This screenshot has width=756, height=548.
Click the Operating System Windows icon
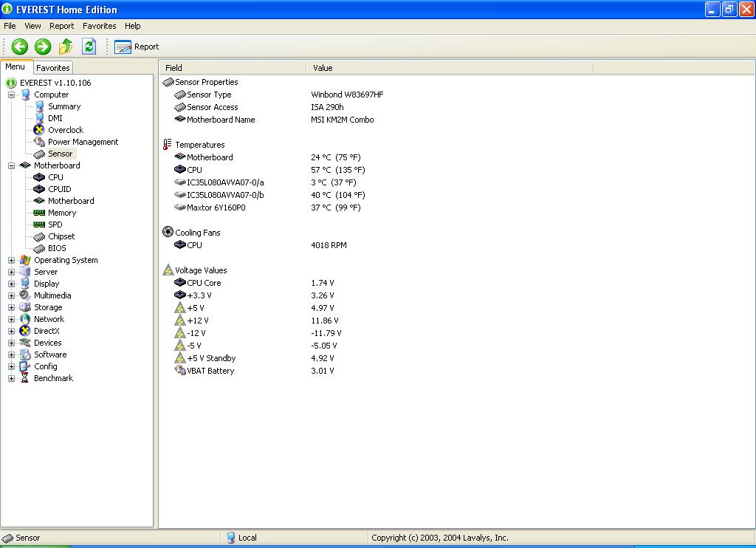point(25,261)
